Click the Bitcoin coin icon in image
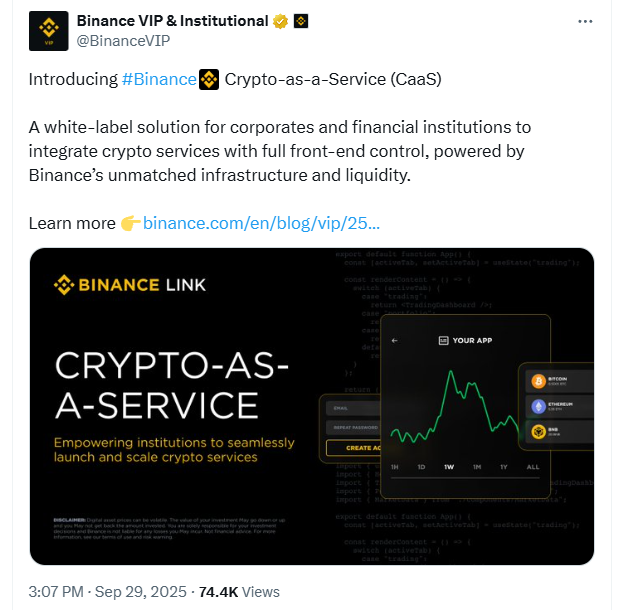The height and width of the screenshot is (610, 621). [538, 381]
